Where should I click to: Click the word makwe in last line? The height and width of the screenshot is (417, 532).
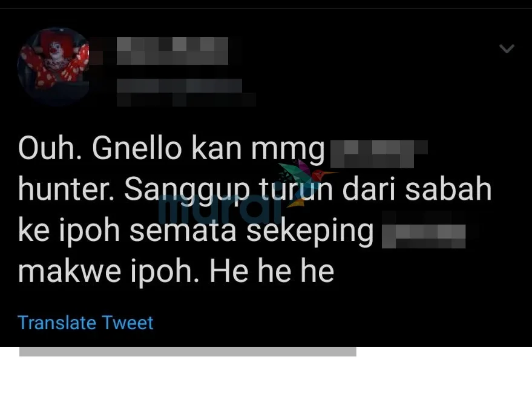click(x=69, y=271)
